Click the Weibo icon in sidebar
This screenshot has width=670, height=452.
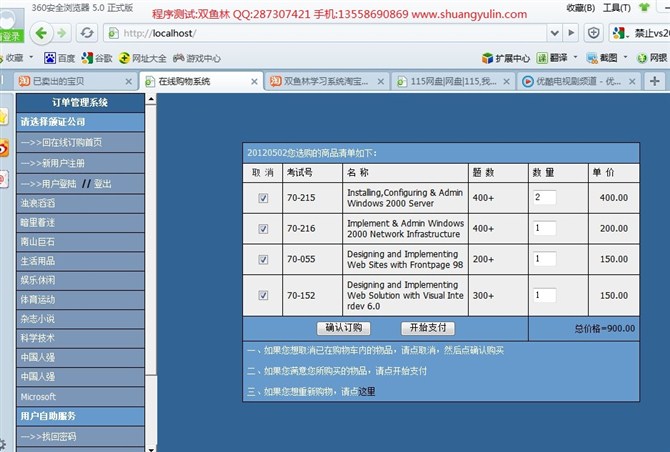(x=3, y=148)
